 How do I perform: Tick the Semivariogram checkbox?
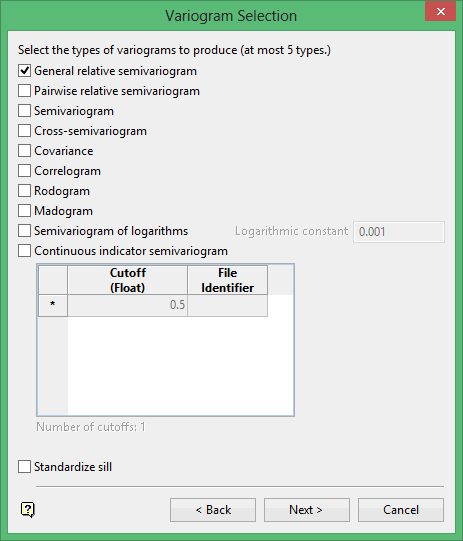coord(24,111)
